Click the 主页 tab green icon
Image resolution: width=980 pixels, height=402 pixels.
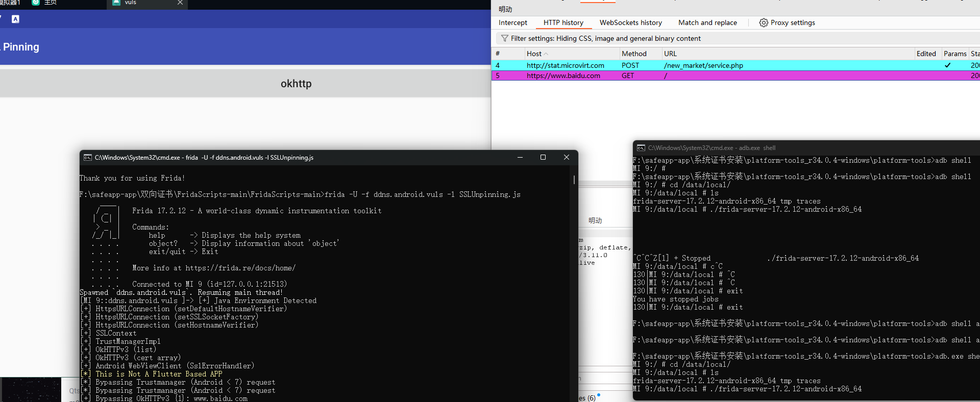(36, 3)
